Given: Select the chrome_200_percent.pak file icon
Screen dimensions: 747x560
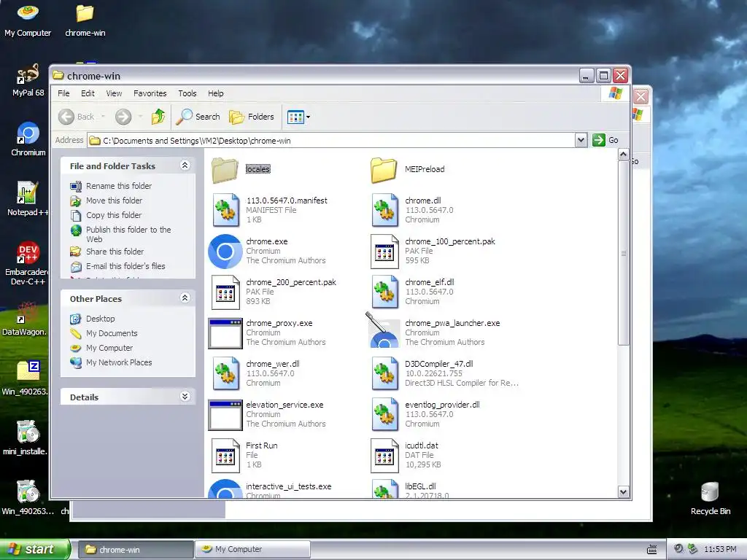Looking at the screenshot, I should (226, 292).
